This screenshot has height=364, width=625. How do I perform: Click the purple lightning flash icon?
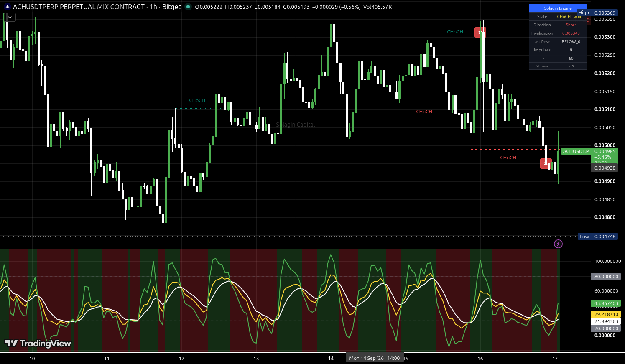(x=558, y=244)
